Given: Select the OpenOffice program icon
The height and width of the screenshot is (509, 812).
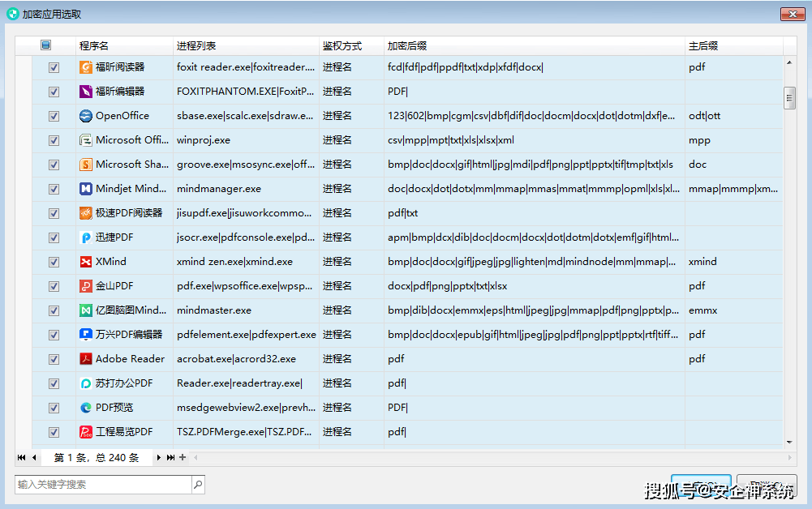Looking at the screenshot, I should [86, 116].
